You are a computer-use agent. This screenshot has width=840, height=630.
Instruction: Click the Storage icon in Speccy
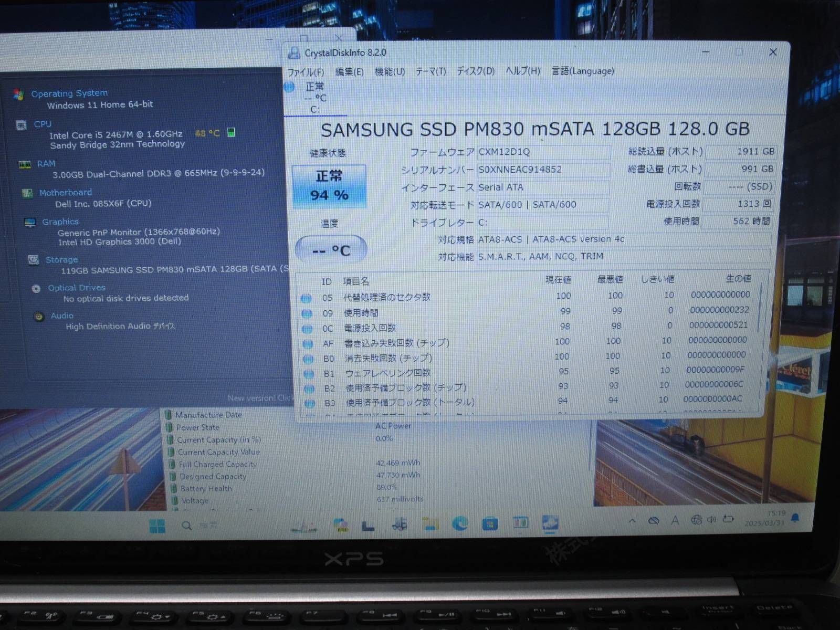34,260
